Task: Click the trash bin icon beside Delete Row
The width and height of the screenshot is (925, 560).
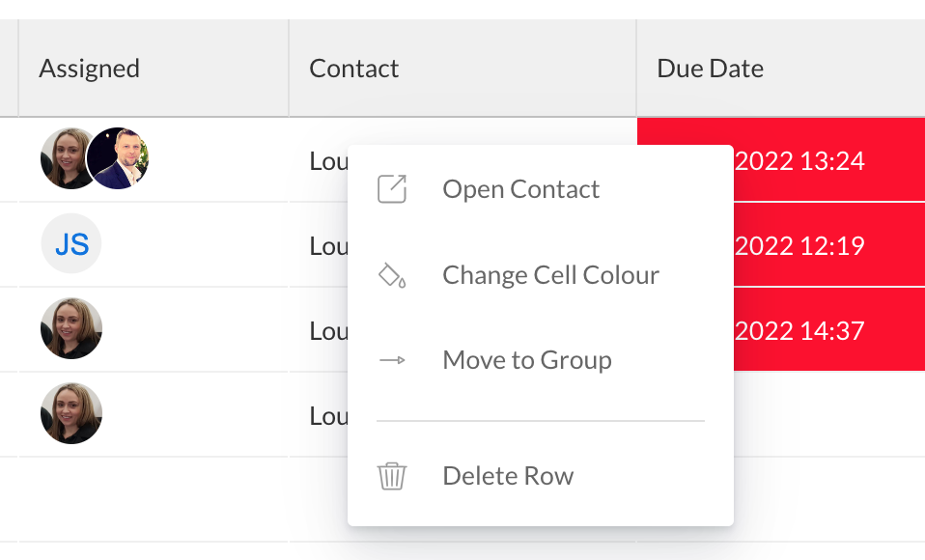Action: (x=391, y=475)
